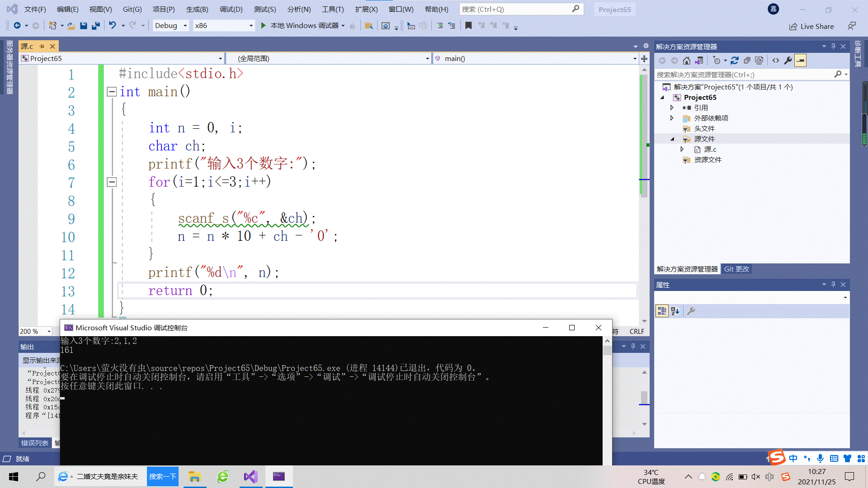Collapse all icon in Solution Explorer

[747, 61]
